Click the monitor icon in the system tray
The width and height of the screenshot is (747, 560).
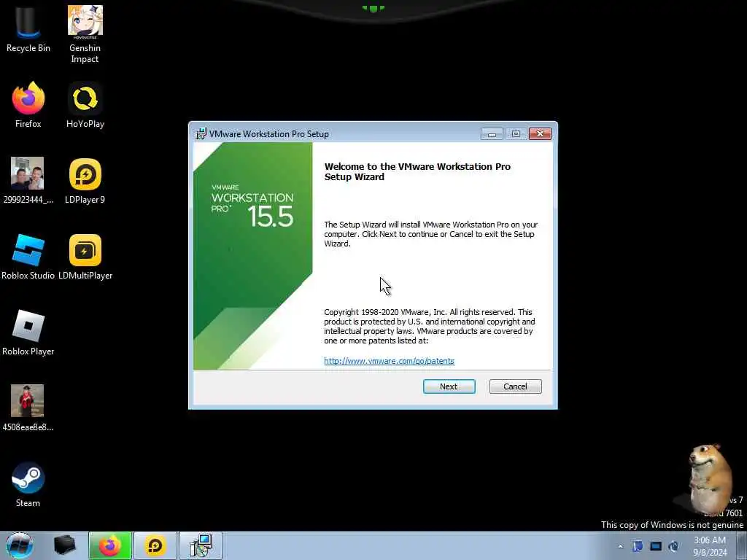point(656,546)
